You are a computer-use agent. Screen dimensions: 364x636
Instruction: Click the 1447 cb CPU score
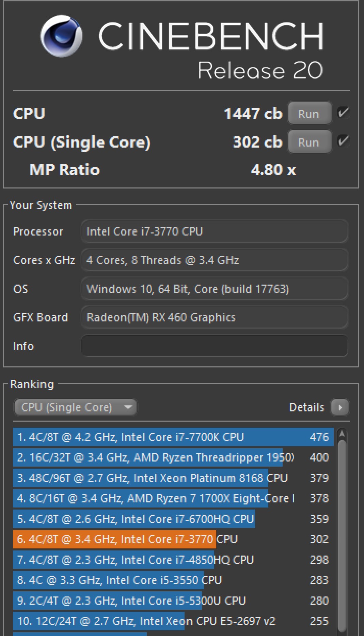(253, 113)
